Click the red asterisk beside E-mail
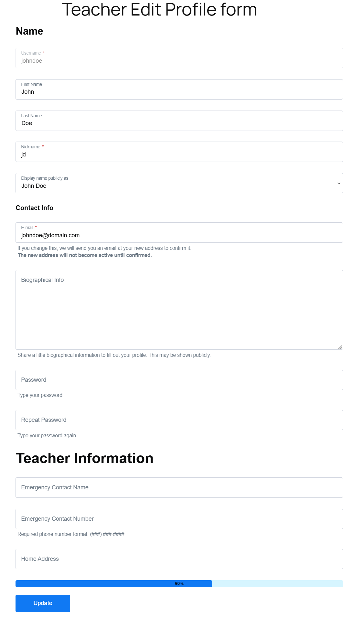The image size is (364, 618). [x=36, y=227]
